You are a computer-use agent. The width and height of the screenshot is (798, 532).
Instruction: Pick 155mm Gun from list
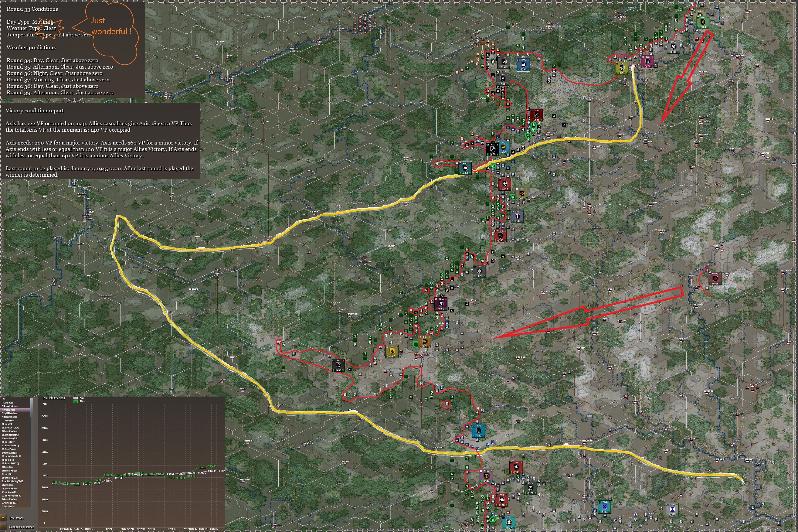click(x=15, y=467)
